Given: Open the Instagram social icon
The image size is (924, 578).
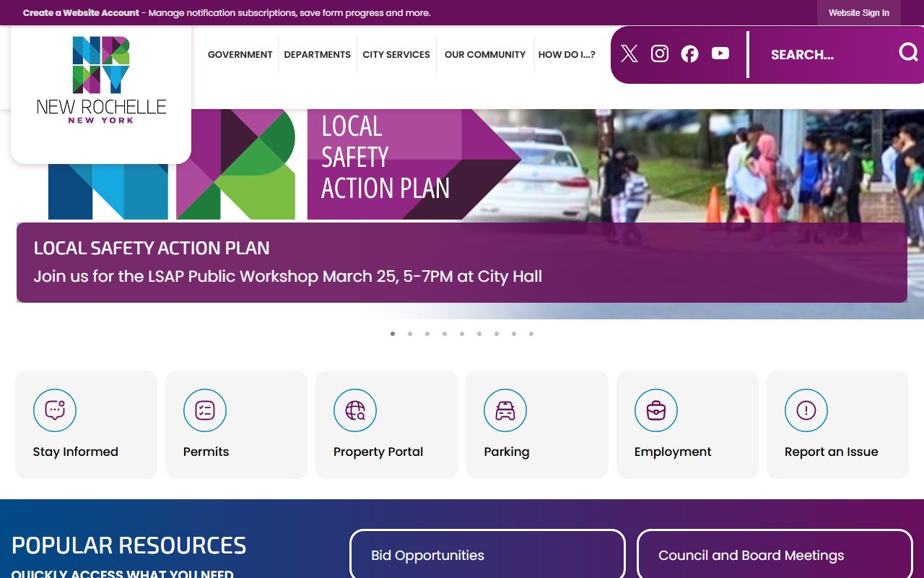Looking at the screenshot, I should click(660, 53).
